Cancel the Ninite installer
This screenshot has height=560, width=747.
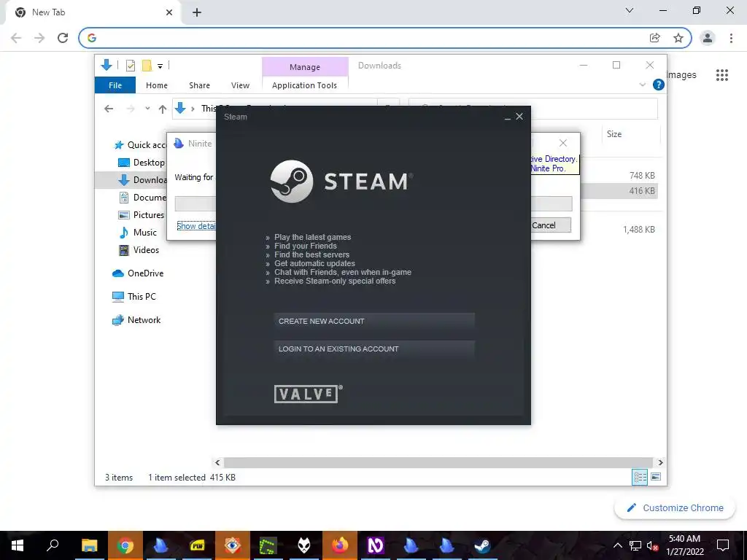550,225
